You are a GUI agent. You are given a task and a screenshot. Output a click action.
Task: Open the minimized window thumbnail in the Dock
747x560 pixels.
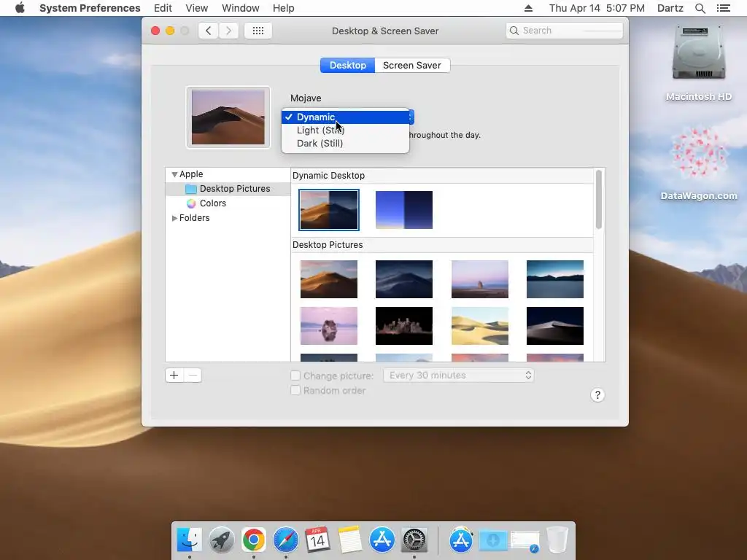coord(525,541)
